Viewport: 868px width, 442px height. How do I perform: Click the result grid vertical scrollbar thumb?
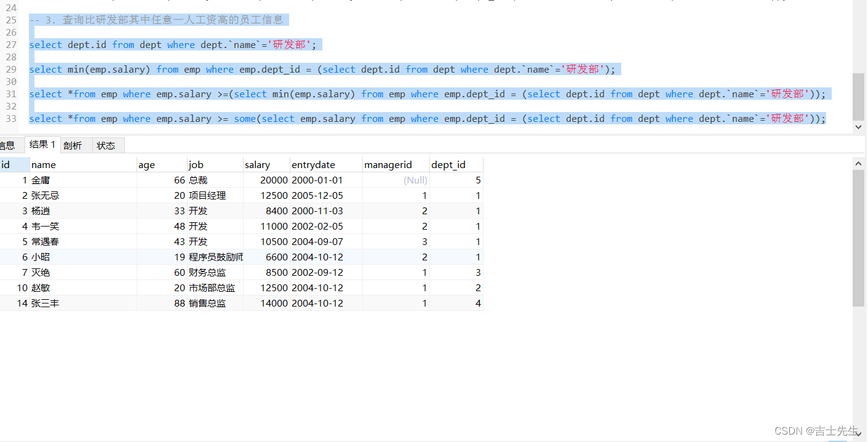[859, 238]
